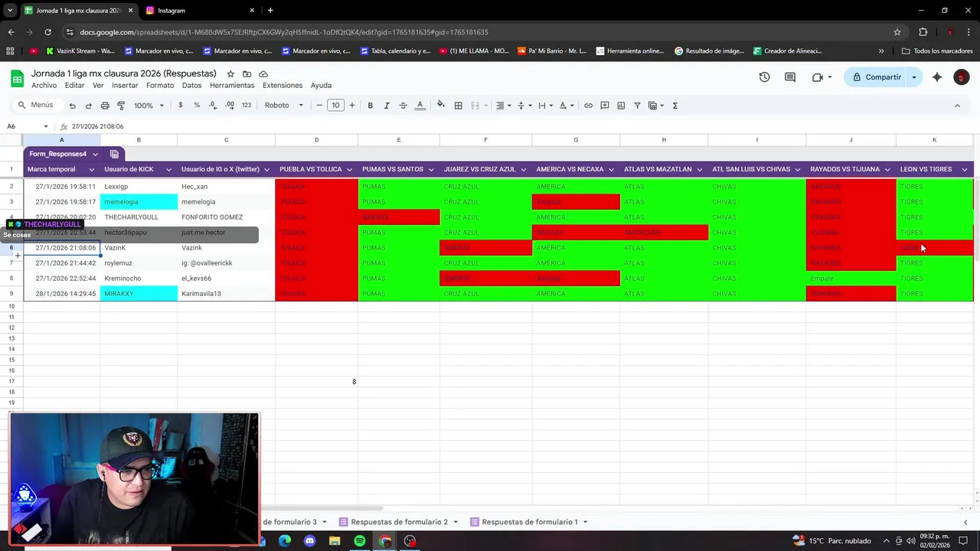This screenshot has width=980, height=551.
Task: Decrease font size with minus button
Action: pos(319,106)
